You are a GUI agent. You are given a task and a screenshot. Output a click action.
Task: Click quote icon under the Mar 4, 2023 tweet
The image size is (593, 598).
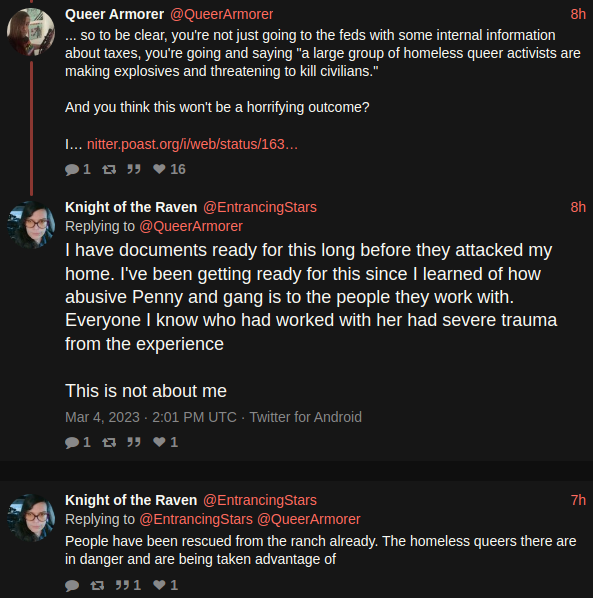134,442
